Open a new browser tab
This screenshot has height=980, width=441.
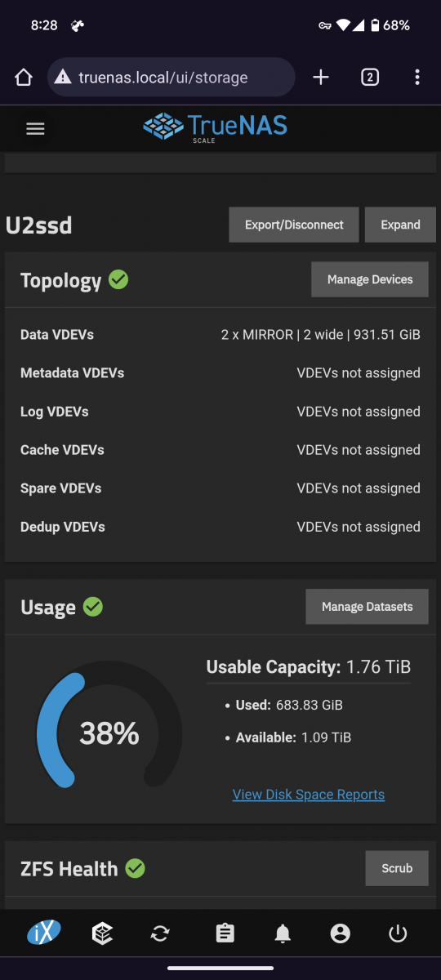click(x=321, y=78)
